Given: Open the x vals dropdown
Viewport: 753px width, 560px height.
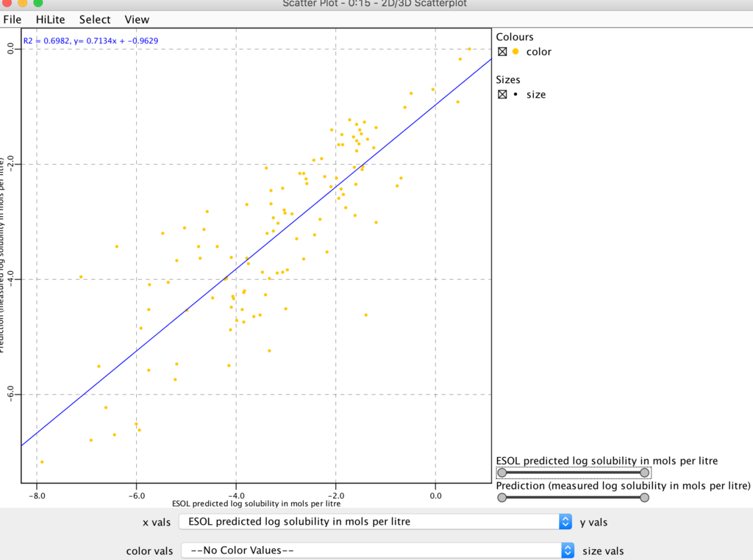Looking at the screenshot, I should [x=375, y=522].
